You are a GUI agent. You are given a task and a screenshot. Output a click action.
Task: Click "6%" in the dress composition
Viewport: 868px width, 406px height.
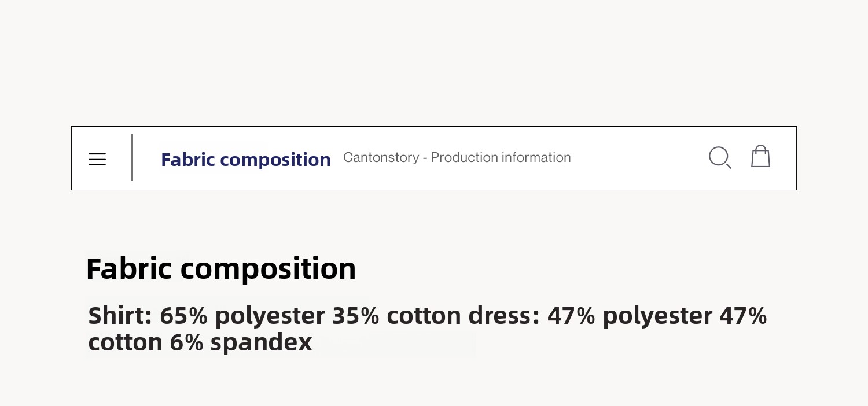(x=186, y=342)
